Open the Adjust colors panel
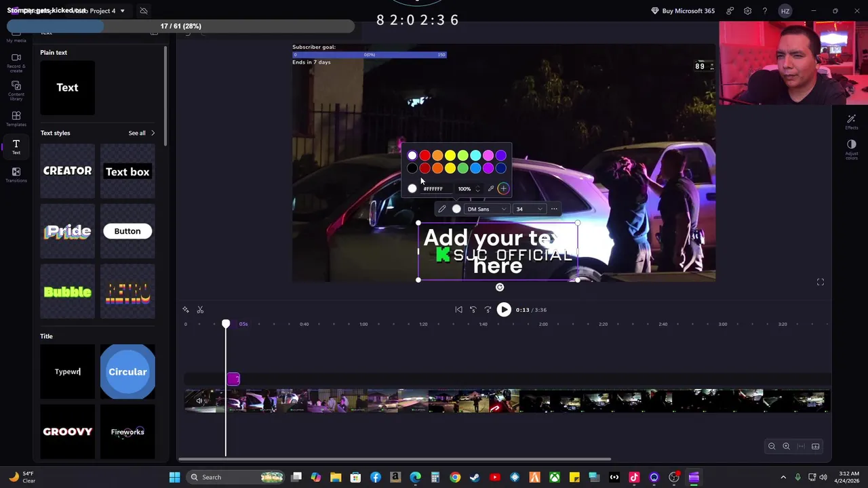This screenshot has width=868, height=488. [852, 148]
